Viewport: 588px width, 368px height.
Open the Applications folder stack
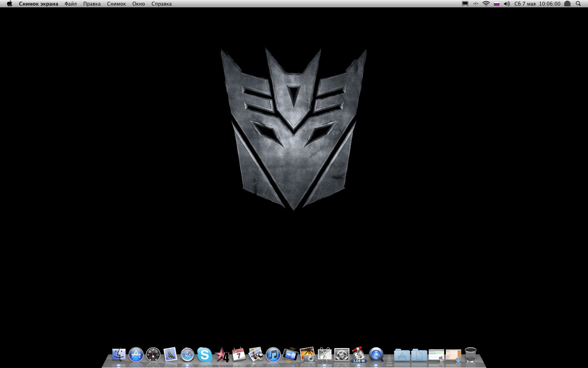402,355
